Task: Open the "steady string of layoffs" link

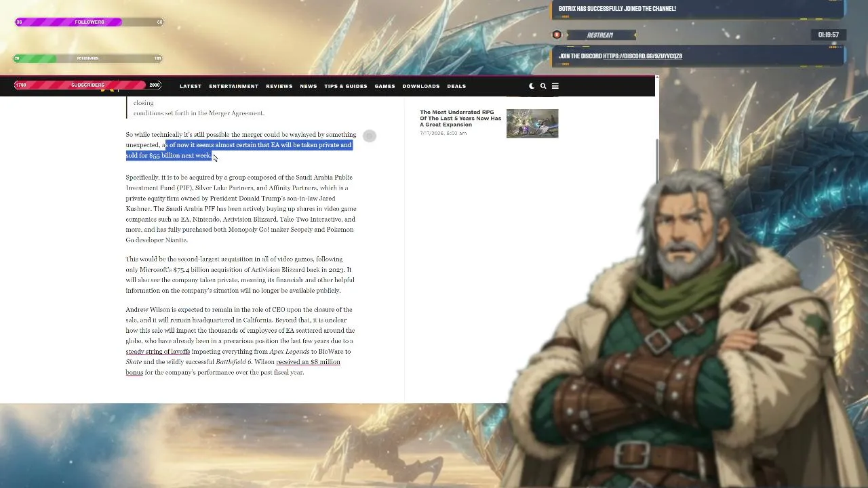Action: click(x=158, y=352)
